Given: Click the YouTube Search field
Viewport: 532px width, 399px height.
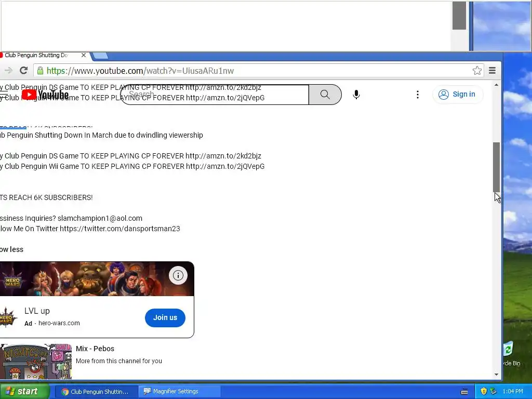Looking at the screenshot, I should point(215,95).
